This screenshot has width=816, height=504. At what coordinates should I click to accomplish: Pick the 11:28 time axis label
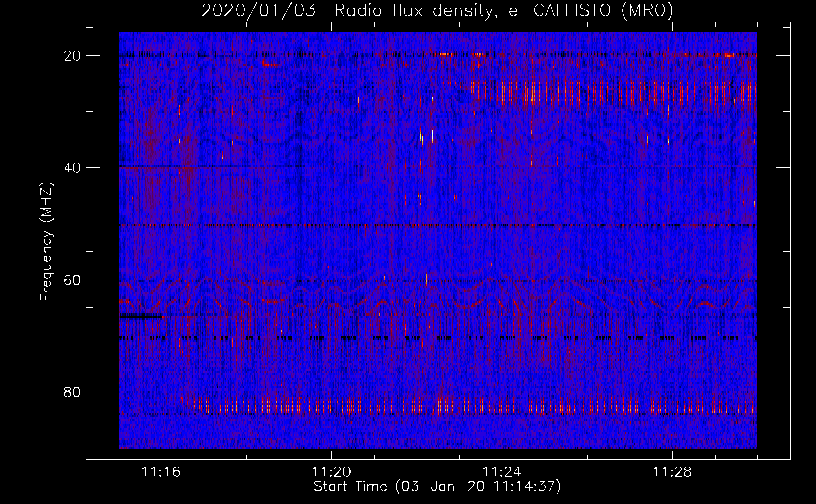click(x=672, y=472)
